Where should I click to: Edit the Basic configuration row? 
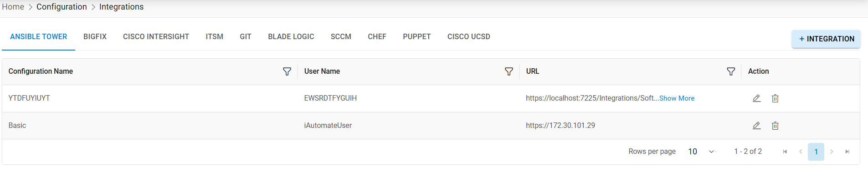click(x=756, y=126)
